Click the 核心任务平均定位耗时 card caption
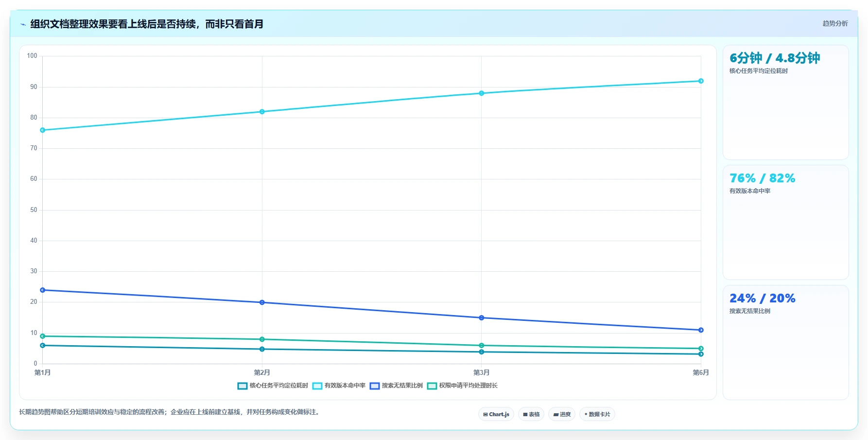 (758, 71)
